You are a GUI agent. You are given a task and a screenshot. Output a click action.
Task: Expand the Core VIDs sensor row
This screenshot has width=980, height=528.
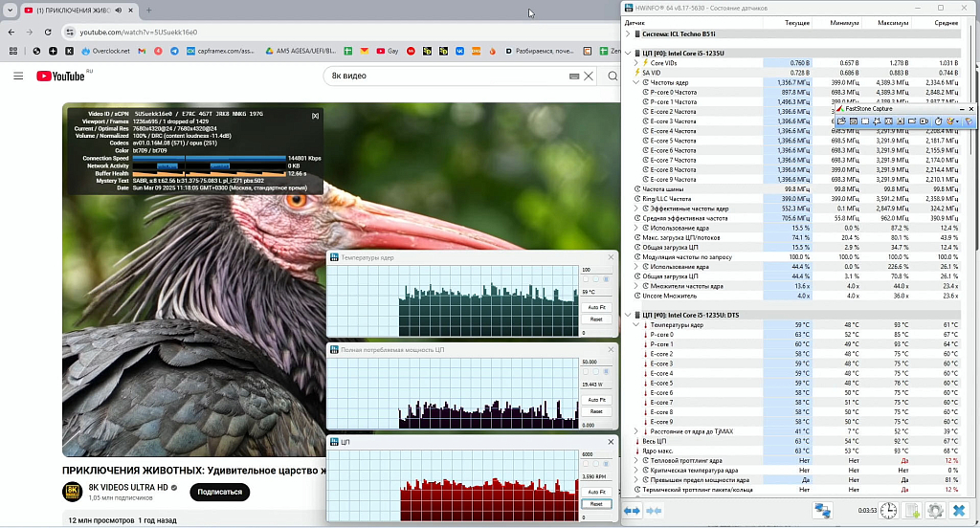coord(635,62)
